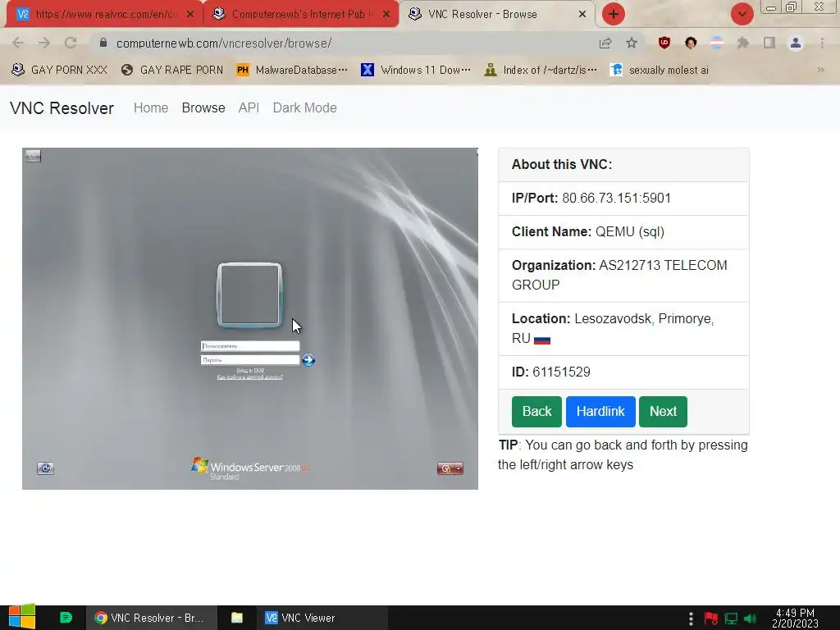The height and width of the screenshot is (630, 840).
Task: Open the Windows 11 Dow... bookmark
Action: 416,70
